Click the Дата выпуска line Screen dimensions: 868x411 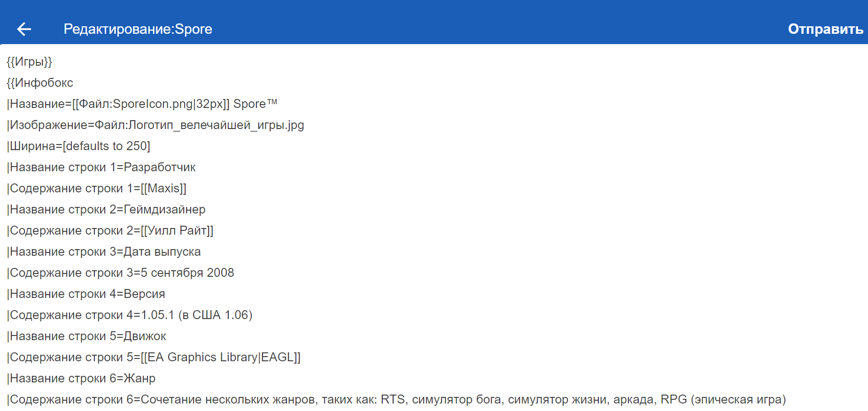tap(104, 251)
